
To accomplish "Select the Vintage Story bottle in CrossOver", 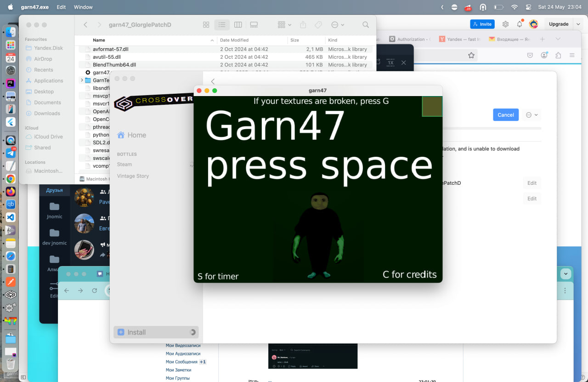I will pos(133,176).
